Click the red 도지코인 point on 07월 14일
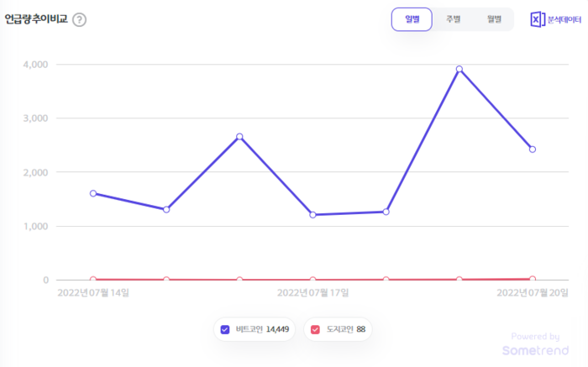This screenshot has height=367, width=588. (93, 280)
